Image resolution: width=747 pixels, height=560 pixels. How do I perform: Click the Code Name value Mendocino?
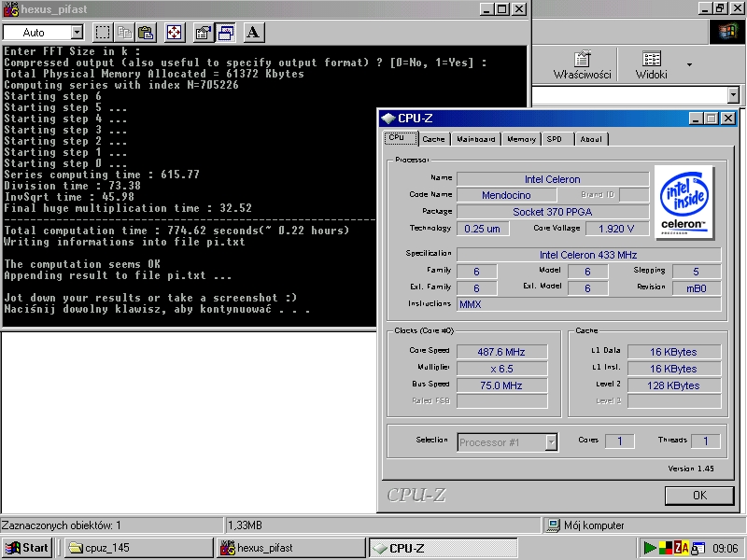pos(506,195)
